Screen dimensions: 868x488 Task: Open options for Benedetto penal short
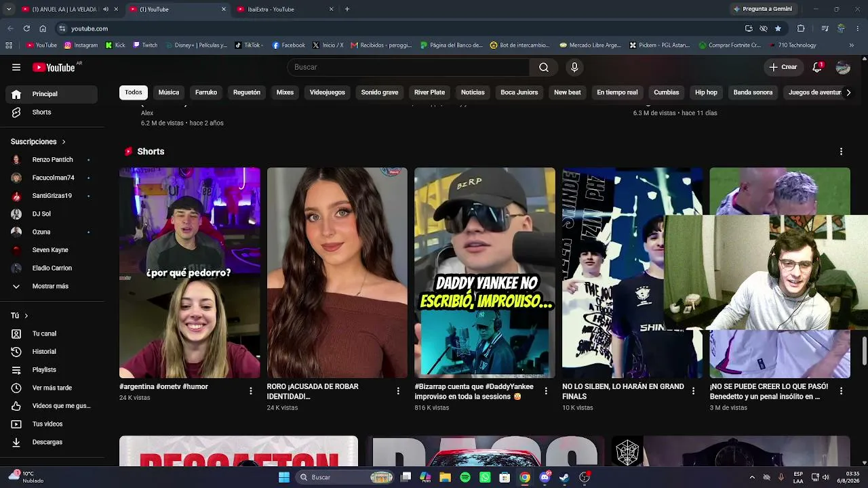coord(841,391)
